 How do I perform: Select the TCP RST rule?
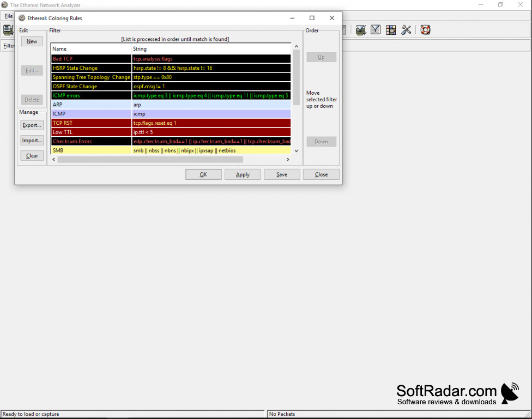click(x=171, y=123)
